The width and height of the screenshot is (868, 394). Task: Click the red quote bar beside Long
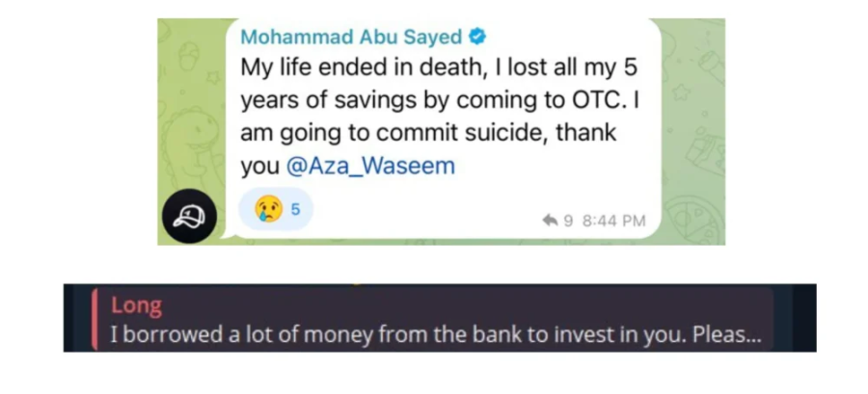[95, 319]
